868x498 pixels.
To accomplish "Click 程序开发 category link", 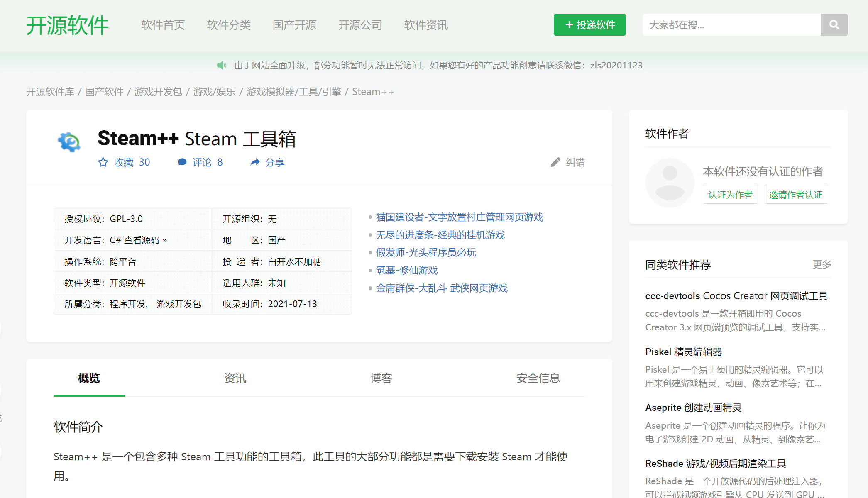I will pyautogui.click(x=127, y=304).
